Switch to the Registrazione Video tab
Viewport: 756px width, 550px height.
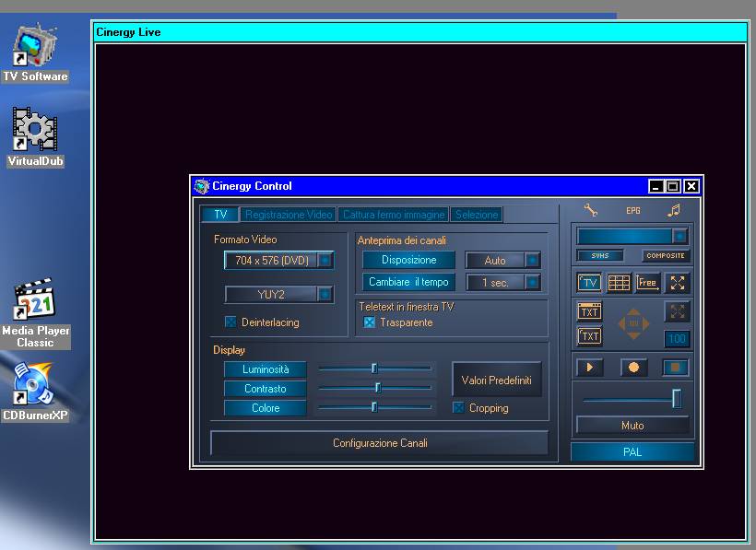(x=288, y=215)
